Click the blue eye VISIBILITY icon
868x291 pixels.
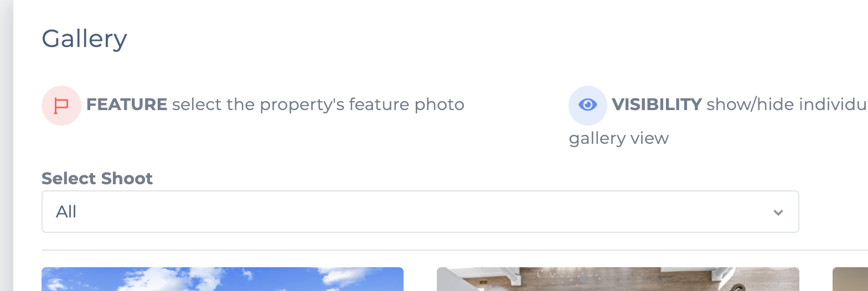click(588, 105)
